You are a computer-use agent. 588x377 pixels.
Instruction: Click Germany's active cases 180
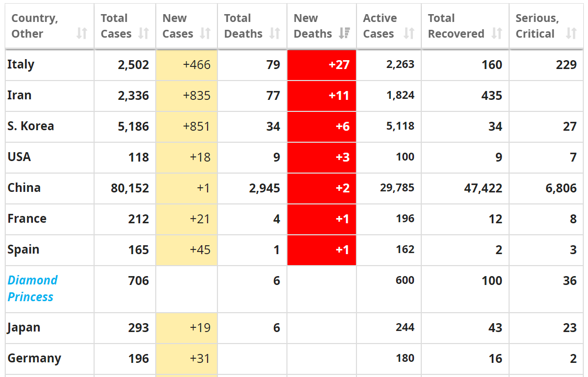click(x=405, y=358)
